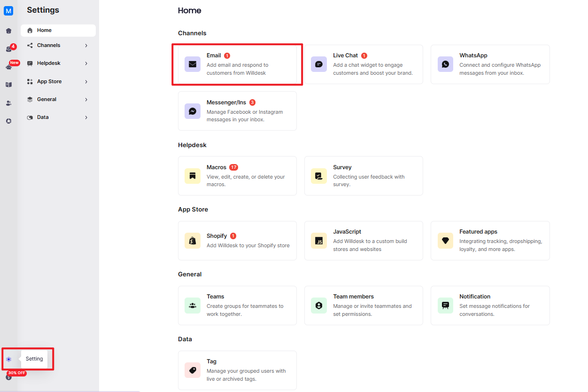Image resolution: width=588 pixels, height=392 pixels.
Task: Open the Shopify card title
Action: pyautogui.click(x=217, y=236)
